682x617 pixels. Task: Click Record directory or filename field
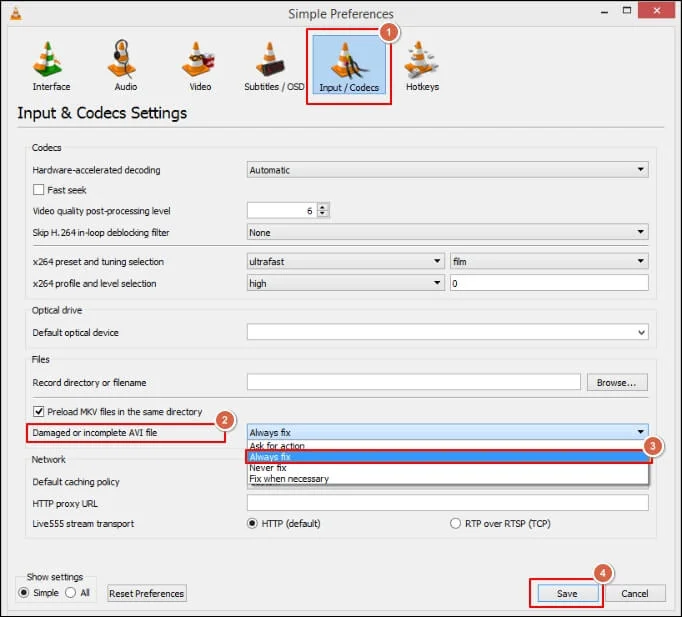414,382
